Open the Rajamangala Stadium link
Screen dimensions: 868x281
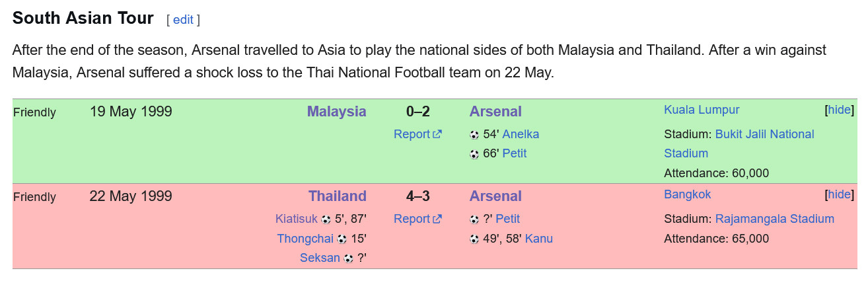(x=774, y=219)
